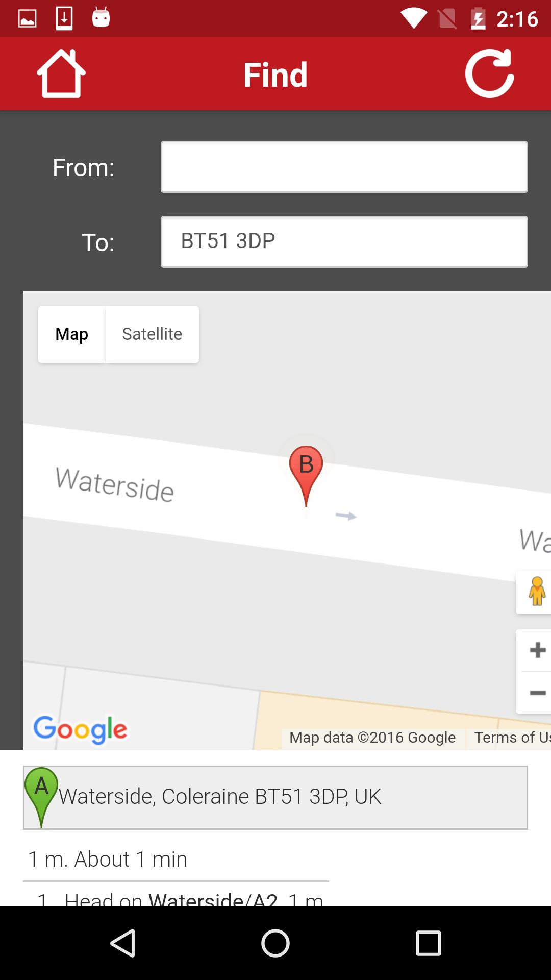Open the Terms of Use link
The image size is (551, 980).
click(x=512, y=738)
